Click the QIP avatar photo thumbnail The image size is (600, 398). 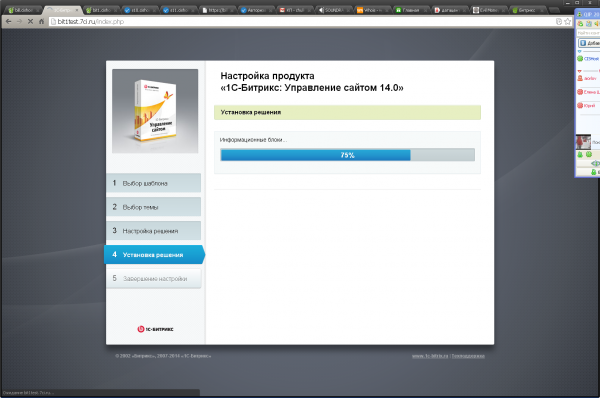pyautogui.click(x=584, y=142)
